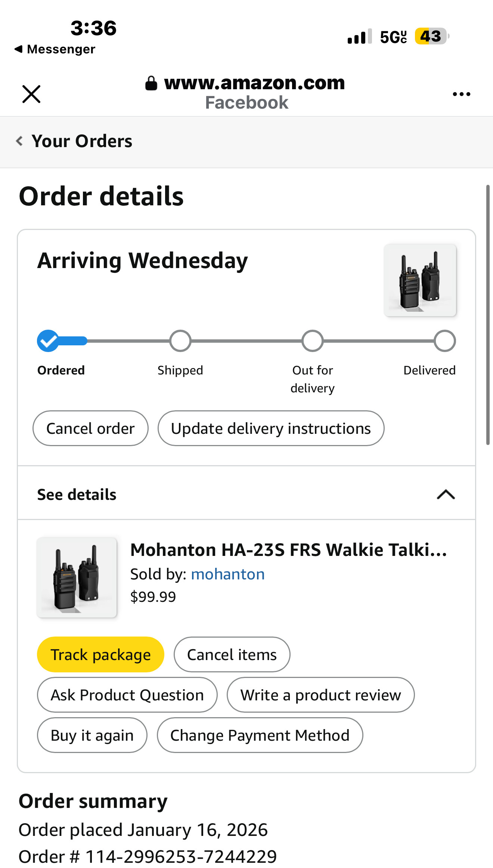Click the page scrollbar on right edge
The image size is (493, 868).
point(488,315)
